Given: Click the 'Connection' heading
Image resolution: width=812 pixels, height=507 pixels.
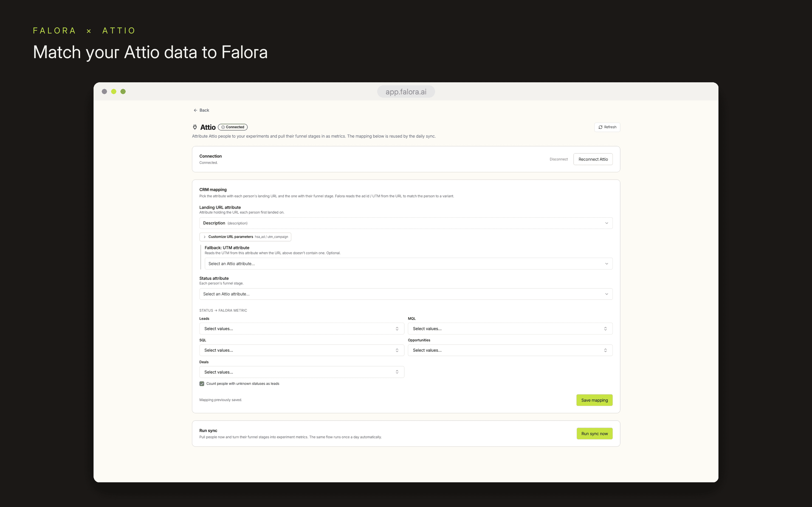Looking at the screenshot, I should click(x=210, y=156).
